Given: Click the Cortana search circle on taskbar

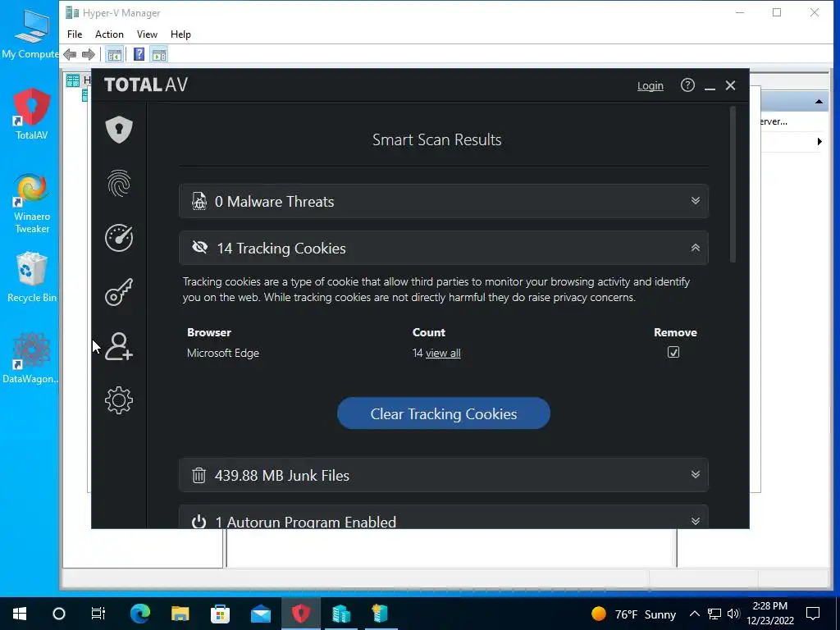Looking at the screenshot, I should point(59,614).
